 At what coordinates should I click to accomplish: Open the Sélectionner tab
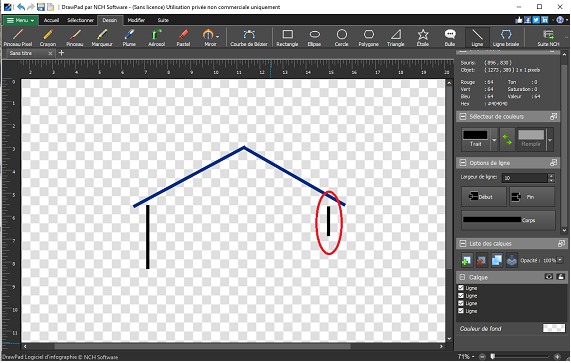click(80, 20)
